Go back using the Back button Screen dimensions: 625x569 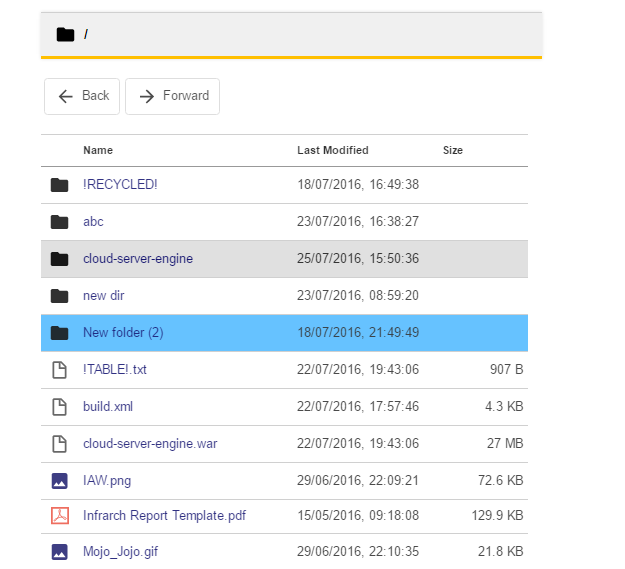click(82, 96)
